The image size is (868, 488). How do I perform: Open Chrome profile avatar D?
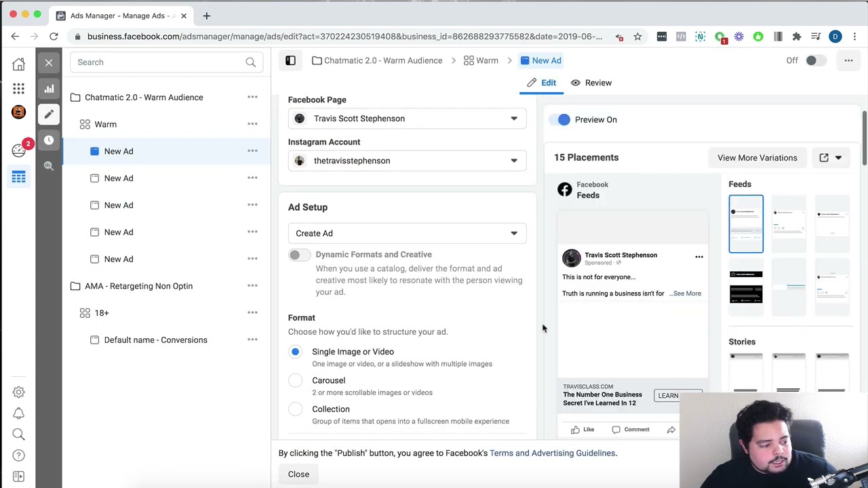(x=835, y=37)
